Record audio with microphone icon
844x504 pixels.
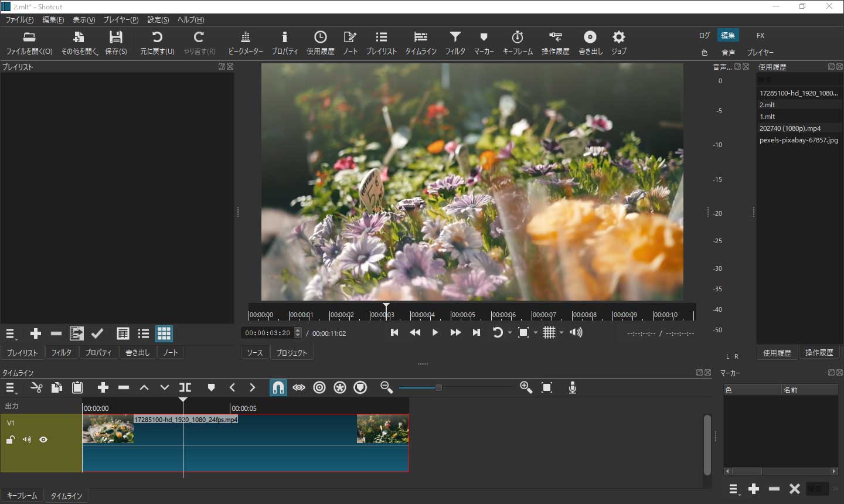click(x=573, y=387)
